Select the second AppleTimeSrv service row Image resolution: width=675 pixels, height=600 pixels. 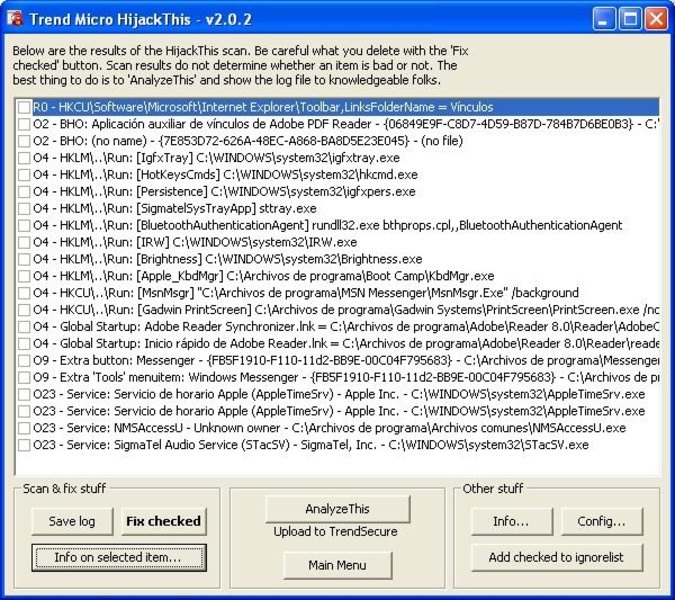[339, 411]
